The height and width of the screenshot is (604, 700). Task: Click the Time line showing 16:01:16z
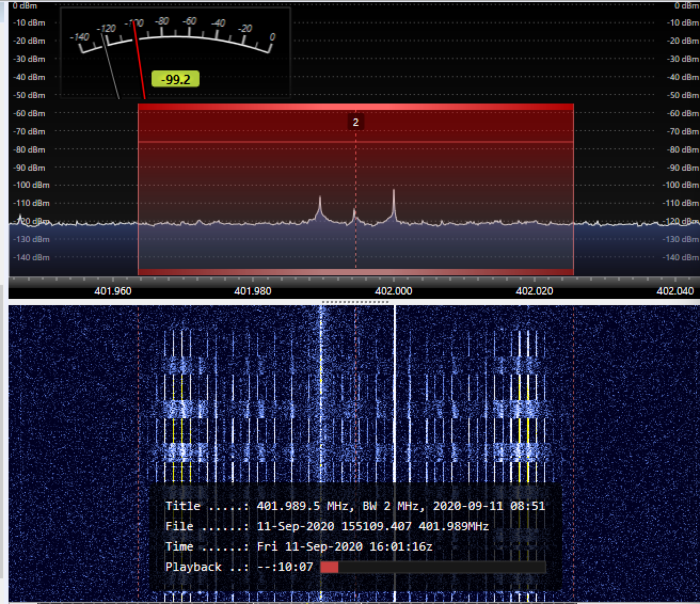[x=299, y=546]
